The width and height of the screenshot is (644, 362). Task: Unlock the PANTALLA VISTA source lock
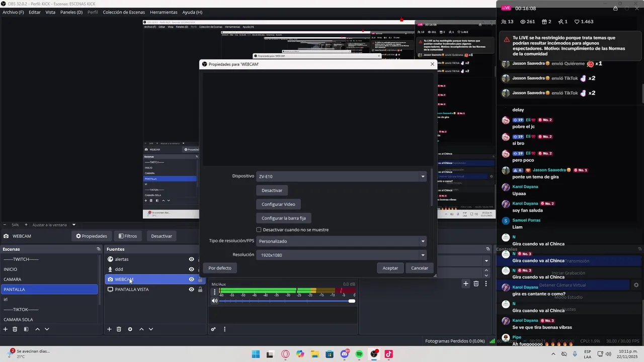click(200, 290)
